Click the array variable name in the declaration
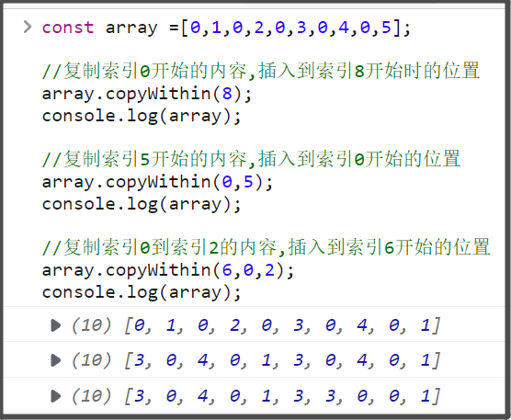The image size is (511, 420). coord(131,28)
